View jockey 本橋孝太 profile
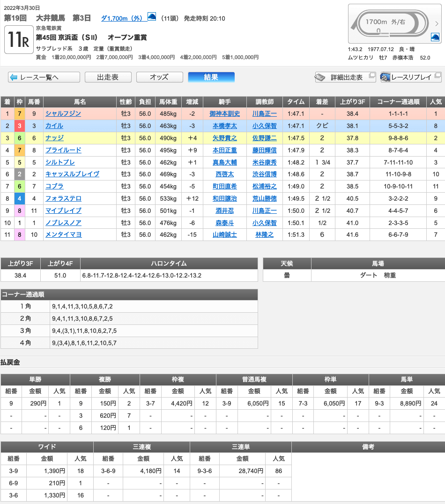The width and height of the screenshot is (445, 504). tap(224, 126)
